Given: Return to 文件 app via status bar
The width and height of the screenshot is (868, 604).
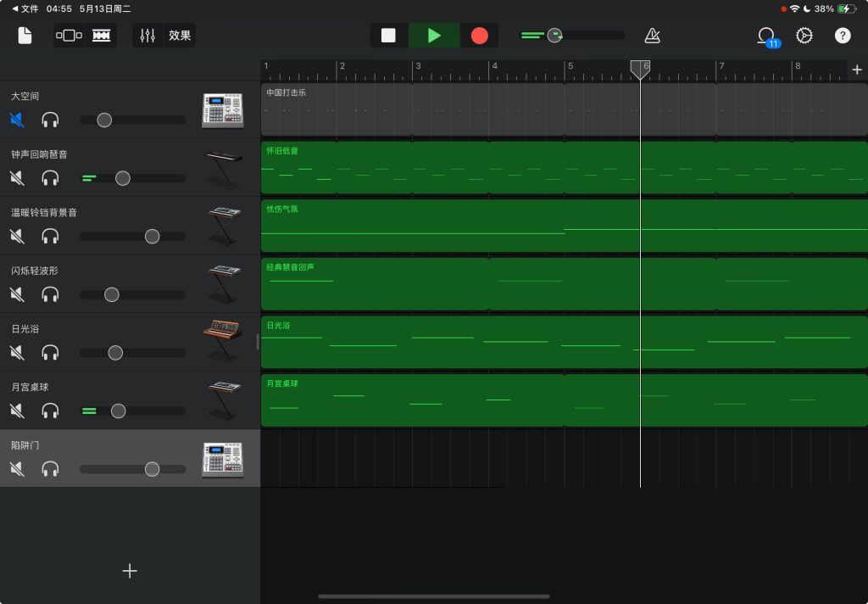Looking at the screenshot, I should (x=25, y=8).
